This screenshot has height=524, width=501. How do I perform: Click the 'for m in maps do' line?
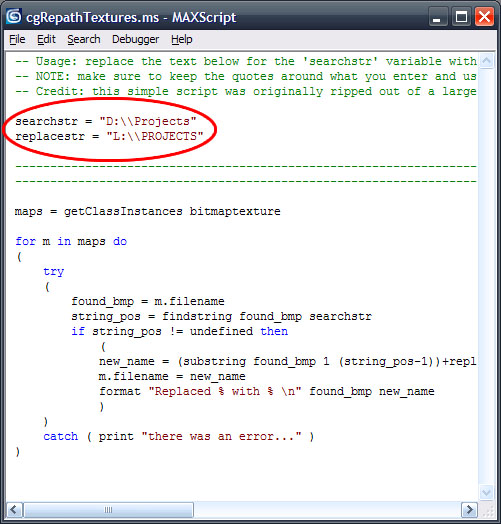coord(71,241)
